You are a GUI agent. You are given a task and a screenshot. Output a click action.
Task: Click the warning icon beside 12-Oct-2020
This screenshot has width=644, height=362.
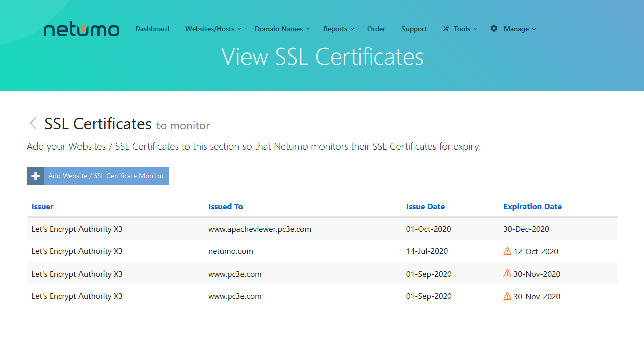point(507,251)
